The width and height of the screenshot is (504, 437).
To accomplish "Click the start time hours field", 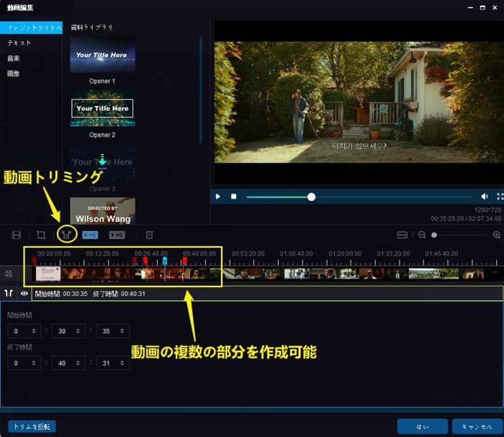I will pos(24,331).
